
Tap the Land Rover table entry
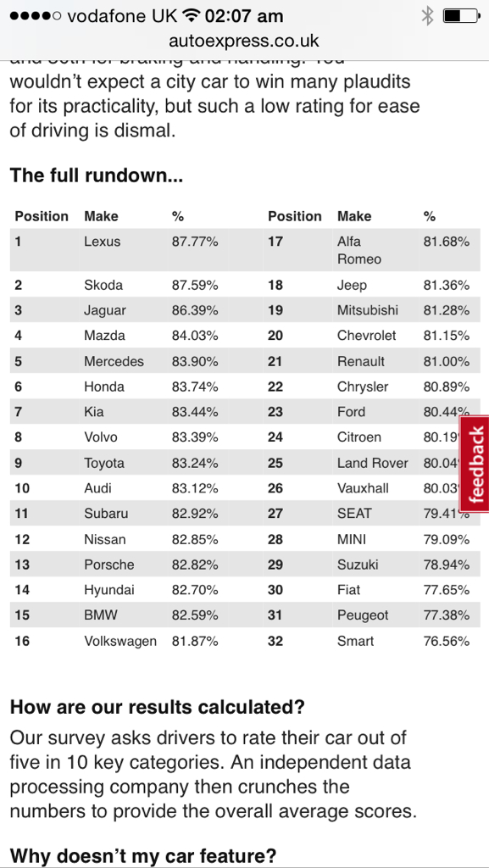[372, 463]
